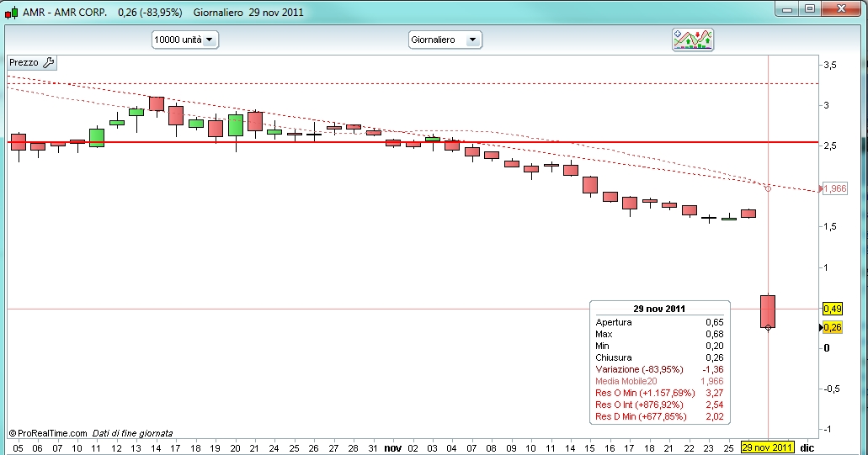Click the candlestick chart icon in title bar

point(11,12)
